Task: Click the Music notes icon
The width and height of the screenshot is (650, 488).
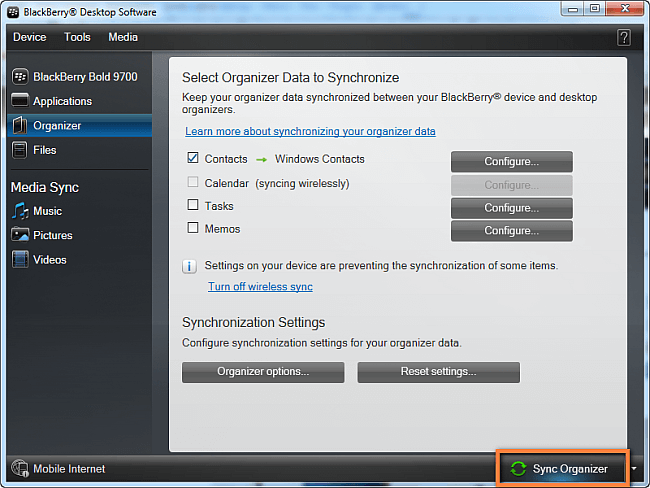Action: click(19, 211)
